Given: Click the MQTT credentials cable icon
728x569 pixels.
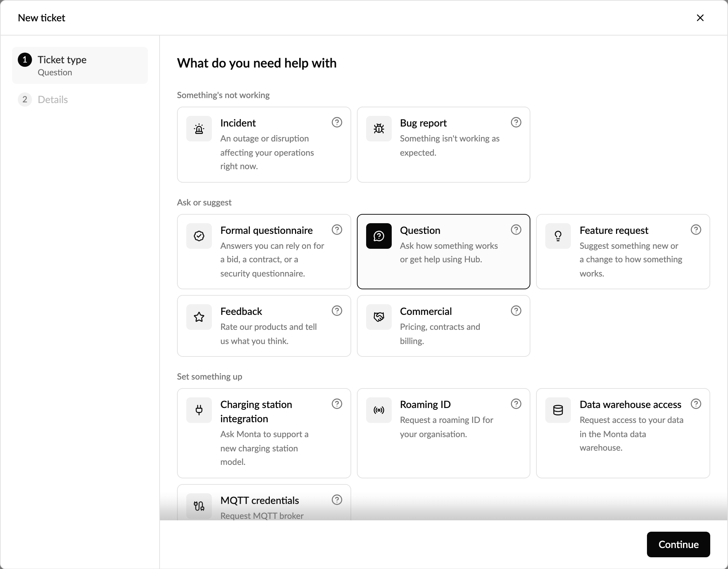Looking at the screenshot, I should [199, 506].
